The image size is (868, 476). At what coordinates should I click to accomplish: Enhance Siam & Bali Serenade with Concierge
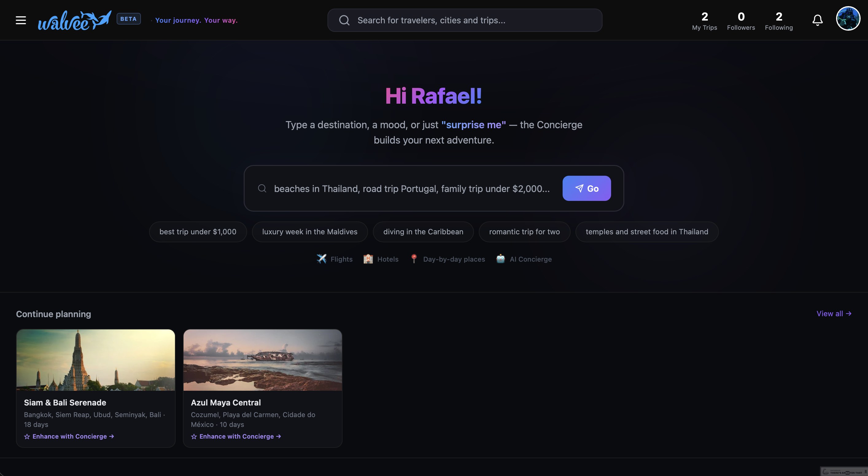(69, 436)
